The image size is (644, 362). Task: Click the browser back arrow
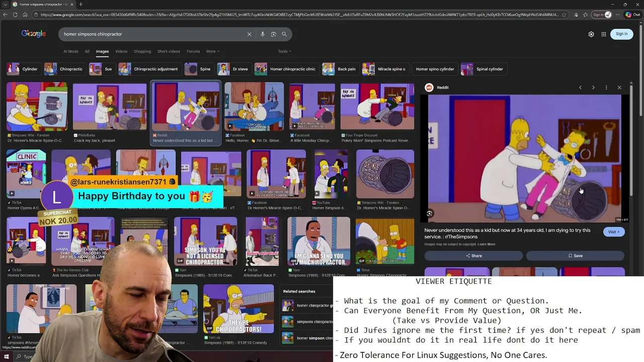pyautogui.click(x=6, y=15)
